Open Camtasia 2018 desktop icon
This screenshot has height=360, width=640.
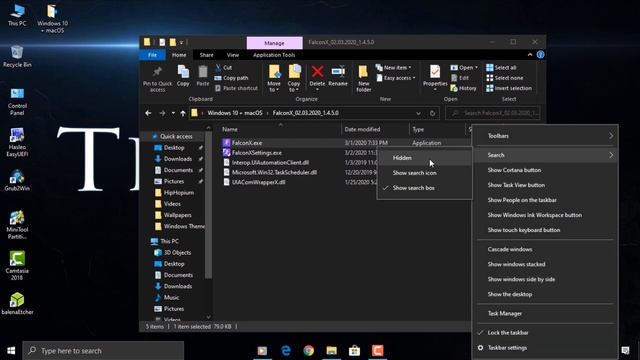point(17,266)
